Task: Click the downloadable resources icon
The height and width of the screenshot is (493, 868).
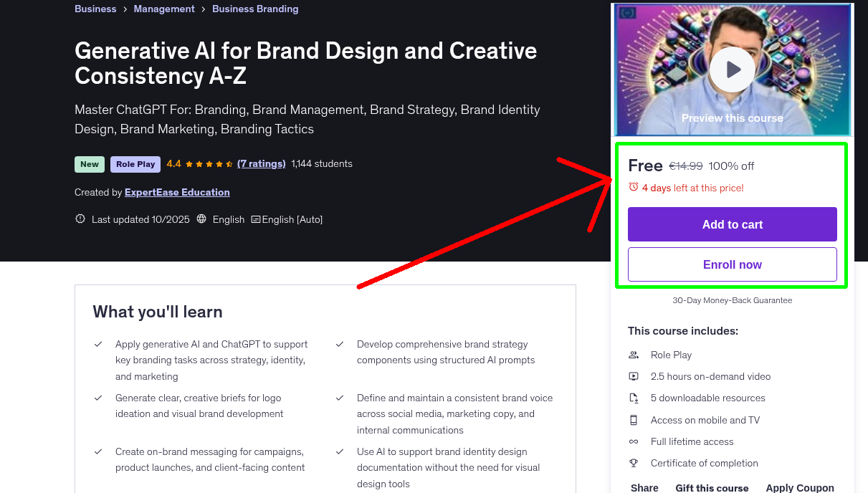Action: tap(633, 398)
